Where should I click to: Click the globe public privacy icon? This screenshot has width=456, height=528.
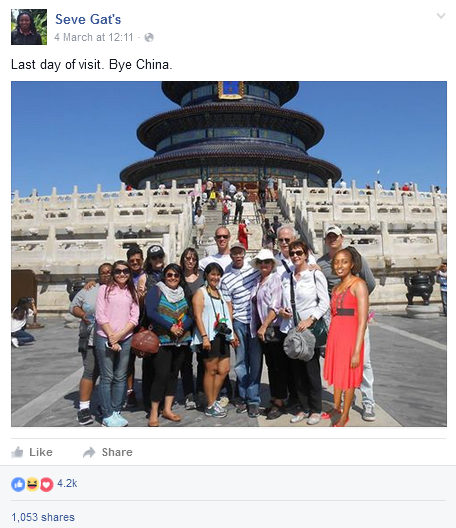[x=149, y=37]
